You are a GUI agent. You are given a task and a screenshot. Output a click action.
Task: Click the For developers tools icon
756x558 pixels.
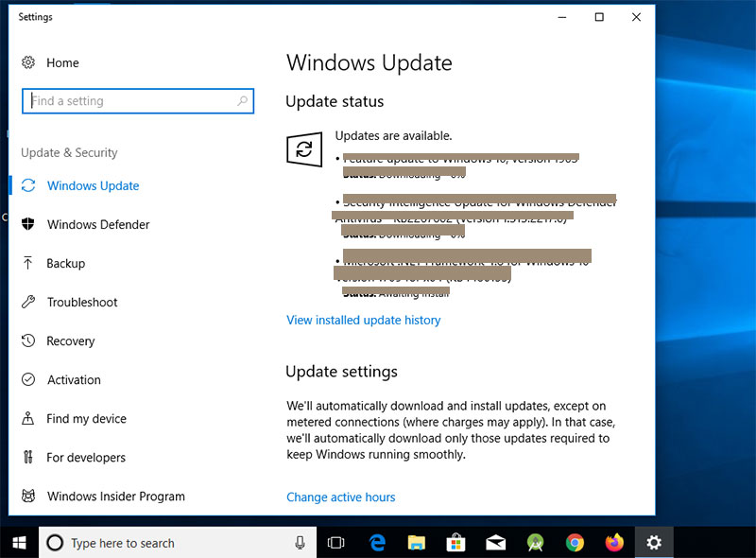point(28,457)
